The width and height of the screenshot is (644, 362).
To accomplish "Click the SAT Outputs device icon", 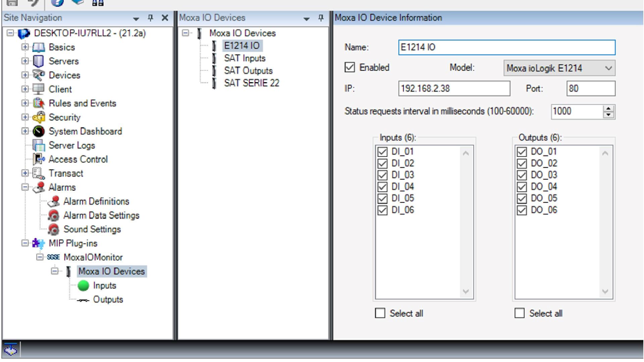I will pyautogui.click(x=214, y=71).
